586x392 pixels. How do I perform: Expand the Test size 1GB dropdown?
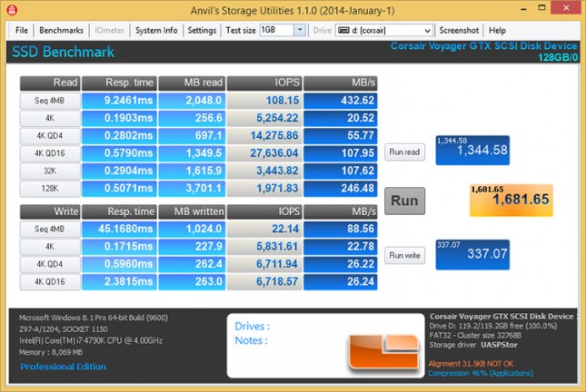(x=300, y=30)
